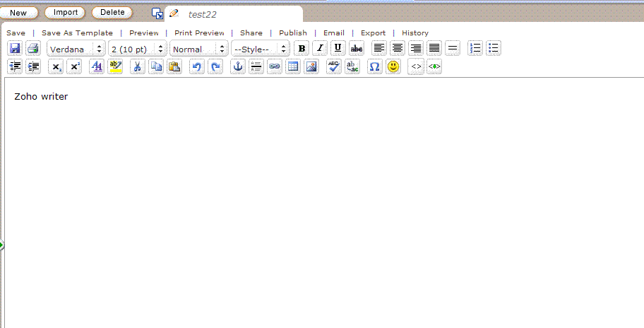This screenshot has height=328, width=644.
Task: Click the Export menu item
Action: pyautogui.click(x=373, y=33)
